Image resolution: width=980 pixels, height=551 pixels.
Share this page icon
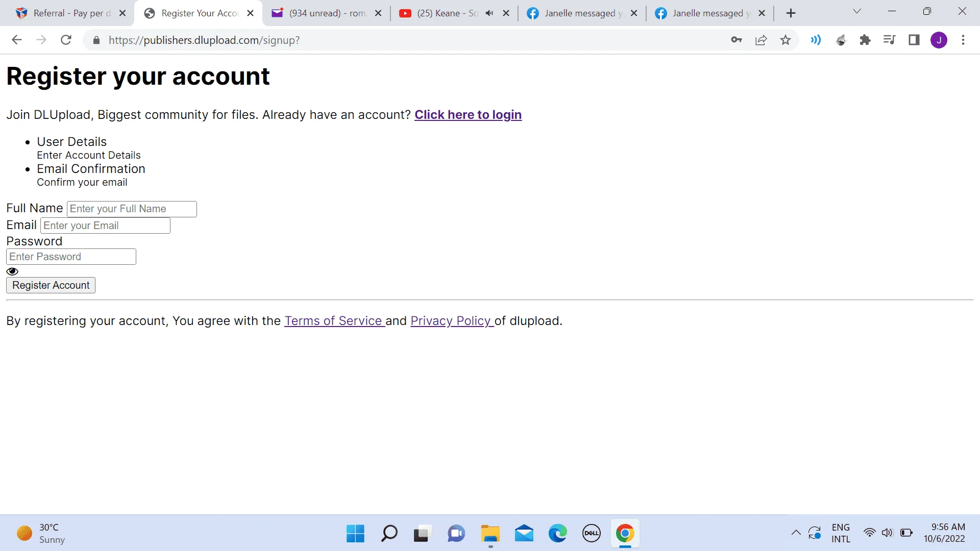pos(761,40)
